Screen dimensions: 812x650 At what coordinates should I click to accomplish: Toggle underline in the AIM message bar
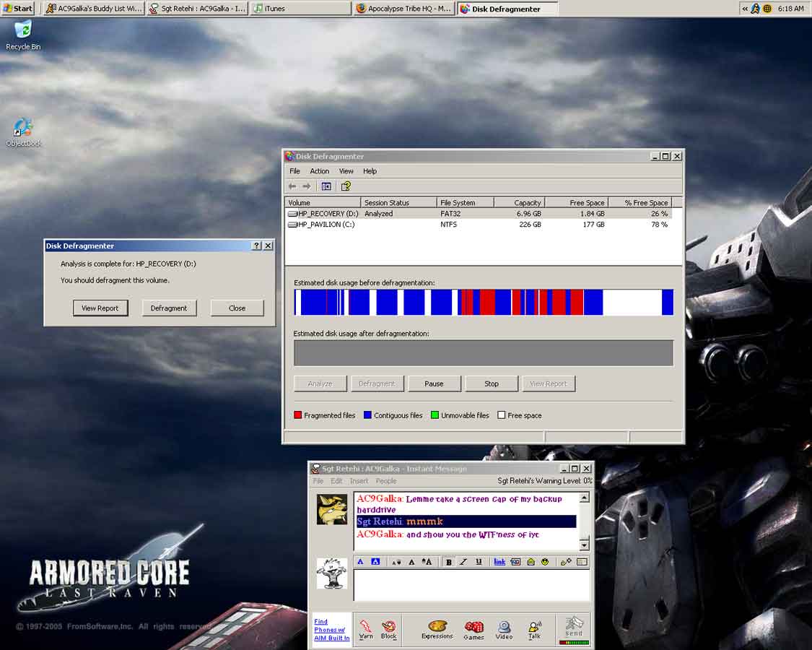coord(479,562)
